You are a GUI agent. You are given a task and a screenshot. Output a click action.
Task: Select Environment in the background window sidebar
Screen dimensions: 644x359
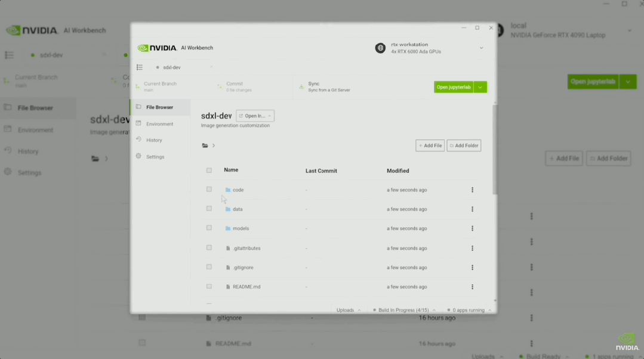35,130
